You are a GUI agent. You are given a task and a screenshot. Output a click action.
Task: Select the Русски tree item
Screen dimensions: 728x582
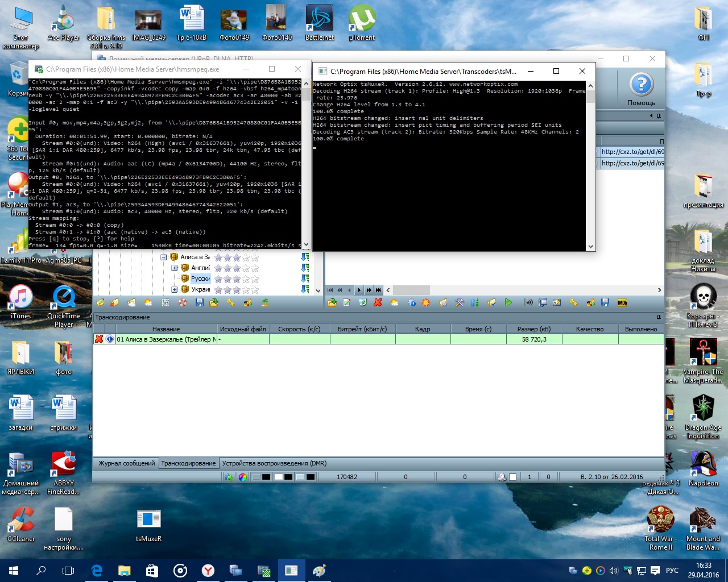click(x=200, y=279)
